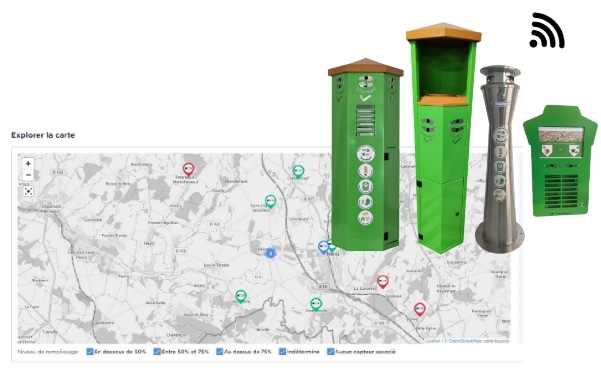601x371 pixels.
Task: Click the 'Niveau de remplissage:' label
Action: [48, 351]
